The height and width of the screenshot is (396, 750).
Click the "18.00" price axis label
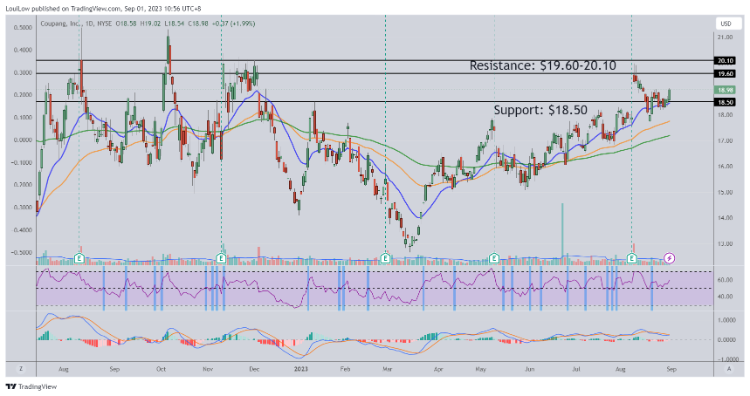(726, 115)
